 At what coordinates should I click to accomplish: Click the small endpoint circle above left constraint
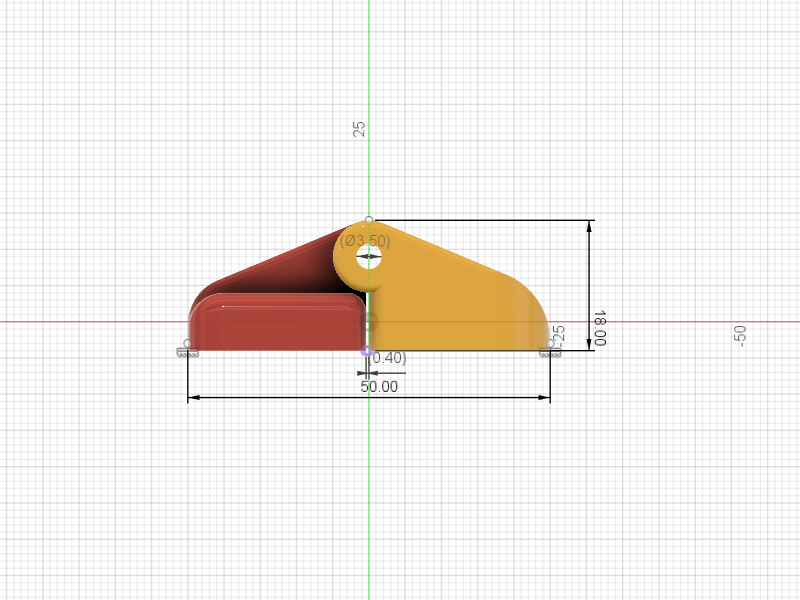coord(187,341)
